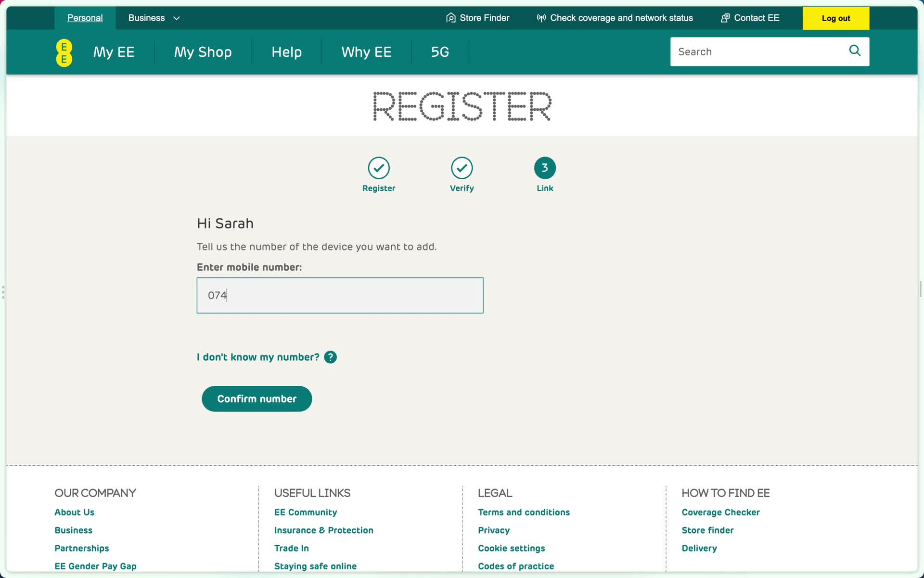This screenshot has height=578, width=924.
Task: Open "I don't know my number?" link
Action: tap(258, 357)
